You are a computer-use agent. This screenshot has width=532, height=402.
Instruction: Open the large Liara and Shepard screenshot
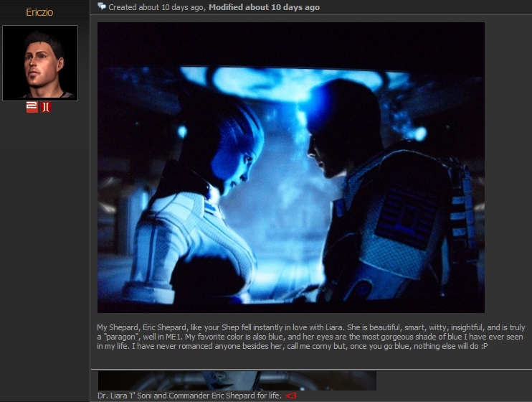click(x=290, y=167)
